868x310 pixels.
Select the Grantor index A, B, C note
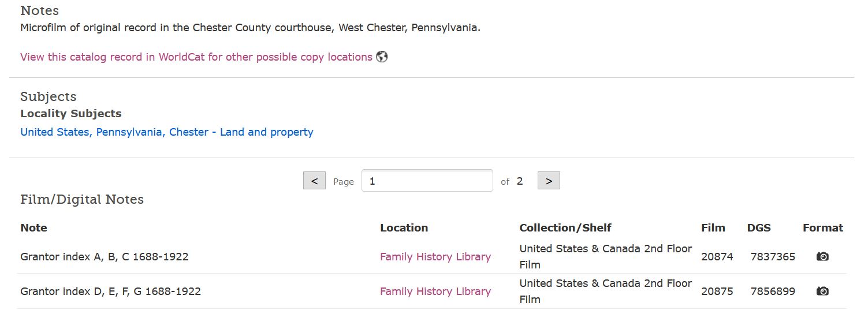105,256
